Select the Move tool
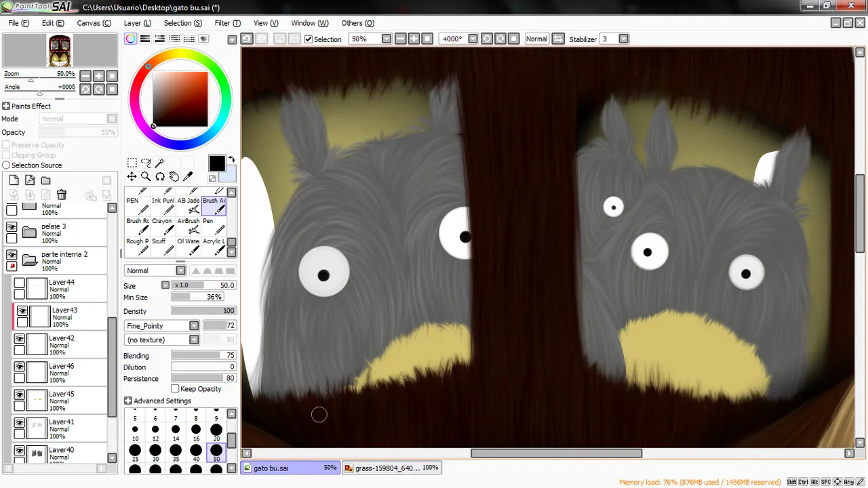Image resolution: width=868 pixels, height=488 pixels. [x=132, y=176]
